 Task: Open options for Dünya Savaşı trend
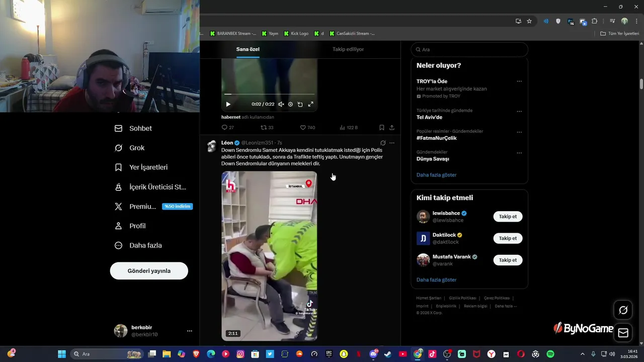pyautogui.click(x=519, y=153)
